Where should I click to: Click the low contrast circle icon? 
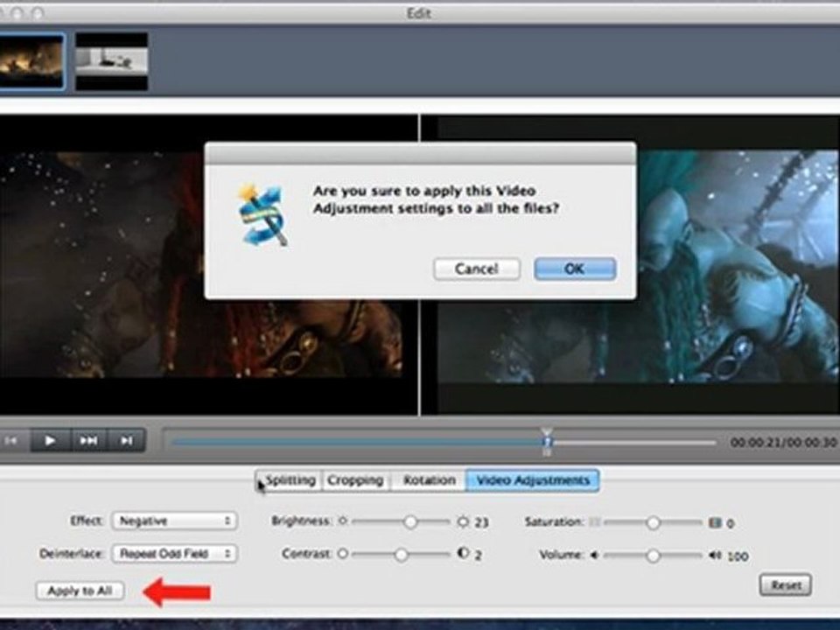click(x=343, y=554)
